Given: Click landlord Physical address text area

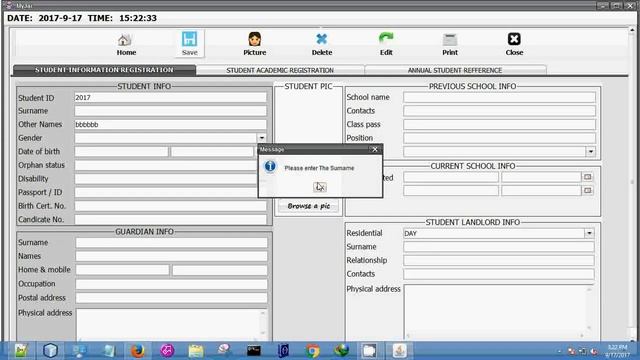Looking at the screenshot, I should pyautogui.click(x=498, y=311).
